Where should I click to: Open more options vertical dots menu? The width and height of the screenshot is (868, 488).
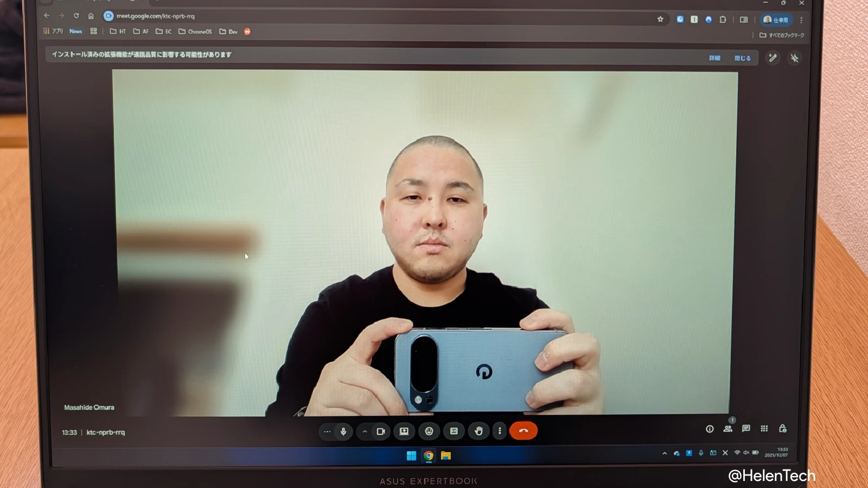500,431
